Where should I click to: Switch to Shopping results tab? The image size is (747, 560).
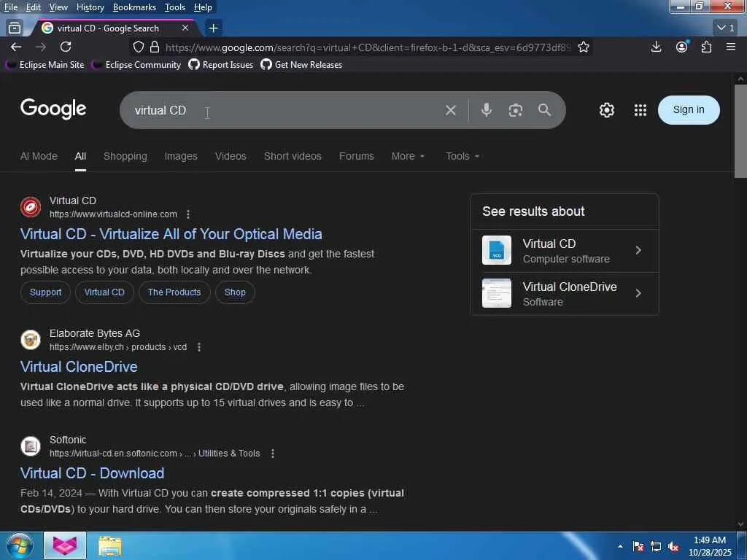pos(125,156)
